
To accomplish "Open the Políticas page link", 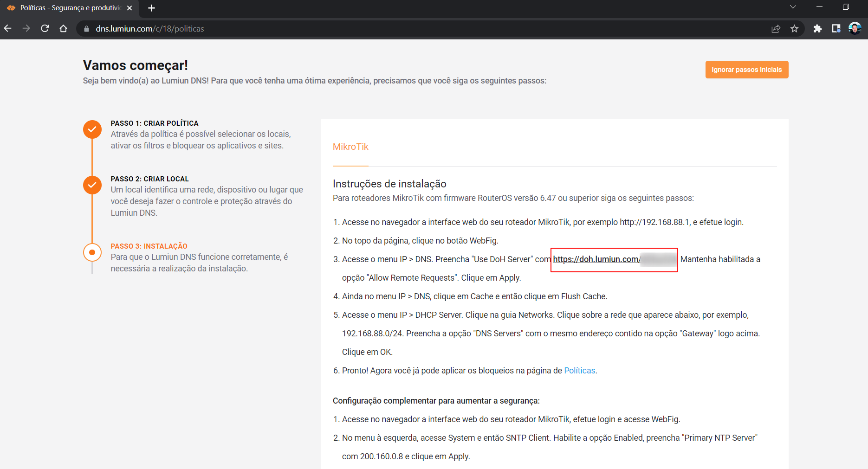I will click(x=579, y=371).
